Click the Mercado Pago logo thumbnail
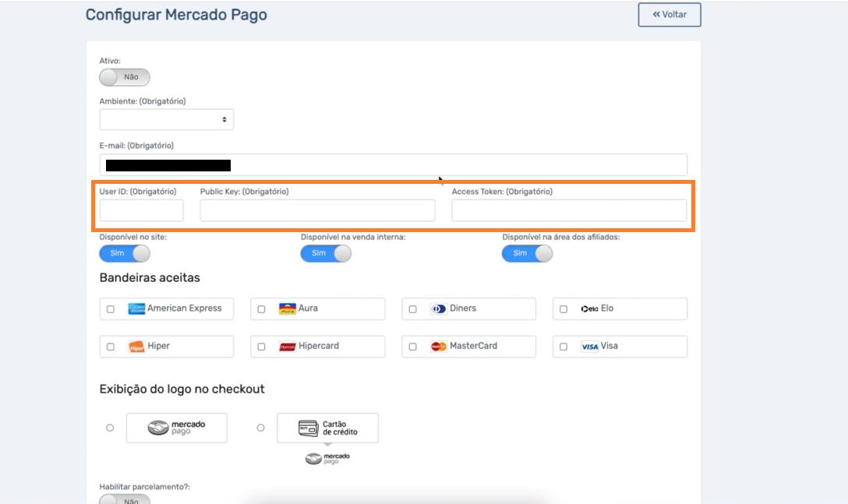 [x=177, y=428]
